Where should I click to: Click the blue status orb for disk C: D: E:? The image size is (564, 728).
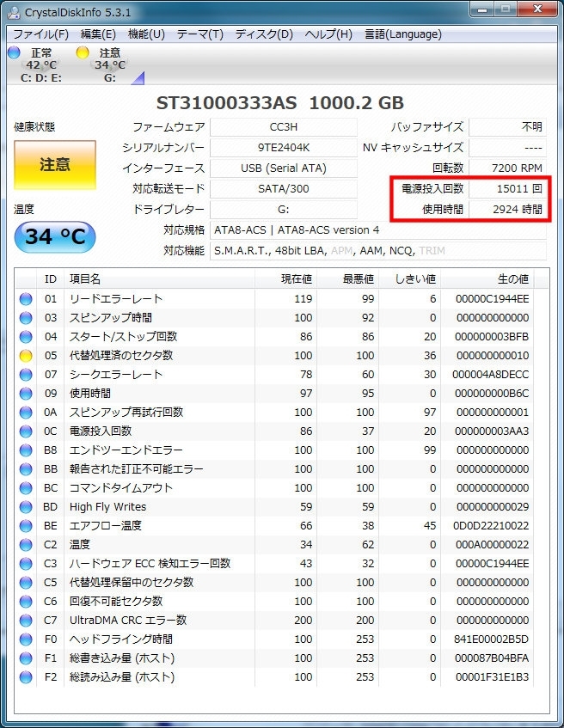(x=15, y=52)
